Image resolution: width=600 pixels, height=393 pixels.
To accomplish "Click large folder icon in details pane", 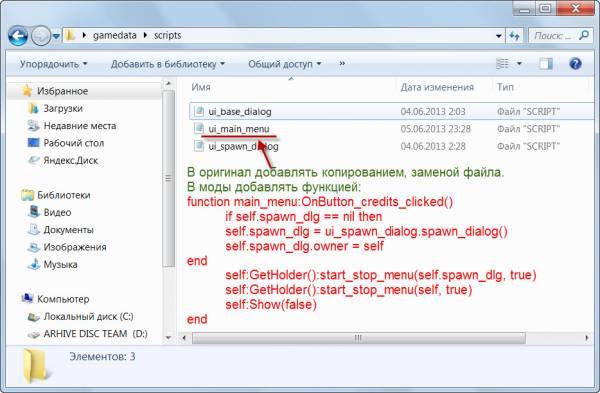I will [35, 365].
